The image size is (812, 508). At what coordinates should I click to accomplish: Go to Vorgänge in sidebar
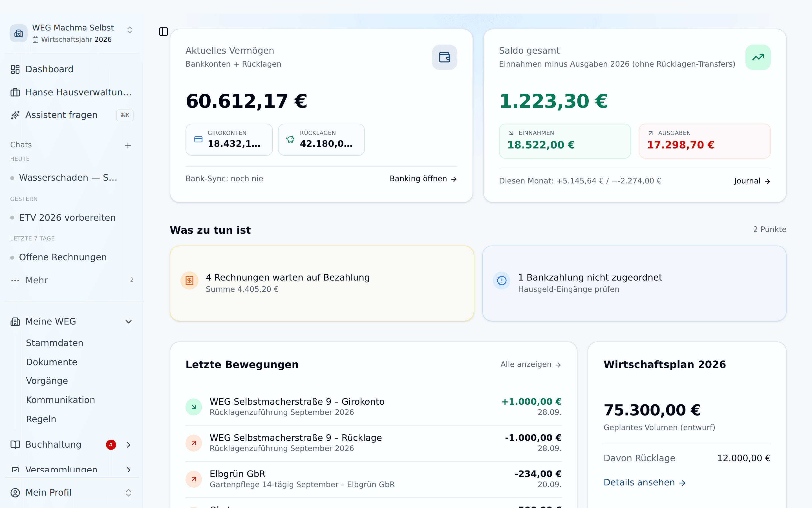point(47,381)
